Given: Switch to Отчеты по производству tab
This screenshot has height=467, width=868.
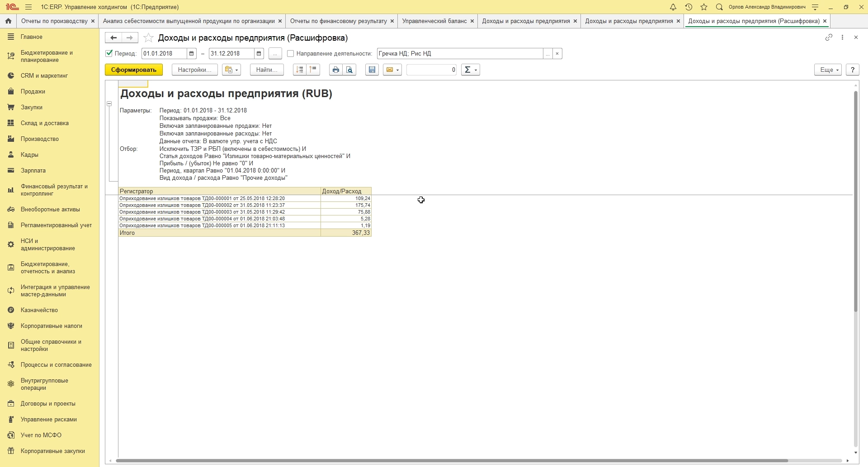Looking at the screenshot, I should (x=54, y=21).
